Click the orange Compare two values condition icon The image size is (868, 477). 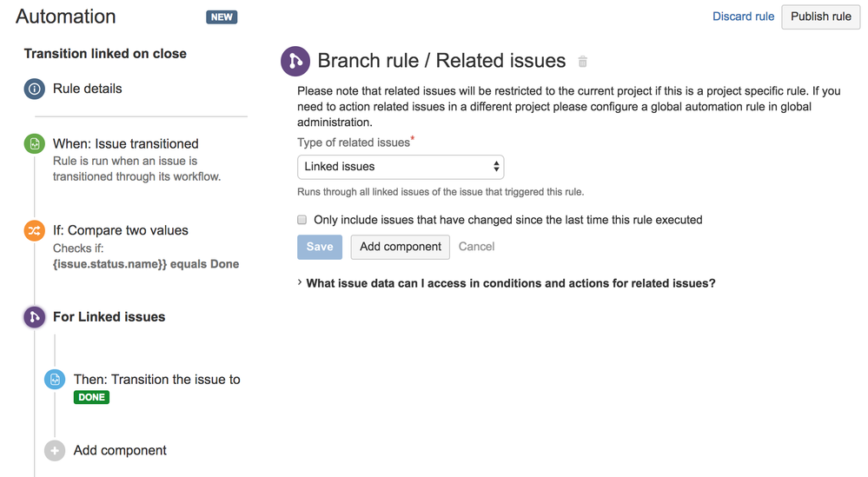pos(35,230)
